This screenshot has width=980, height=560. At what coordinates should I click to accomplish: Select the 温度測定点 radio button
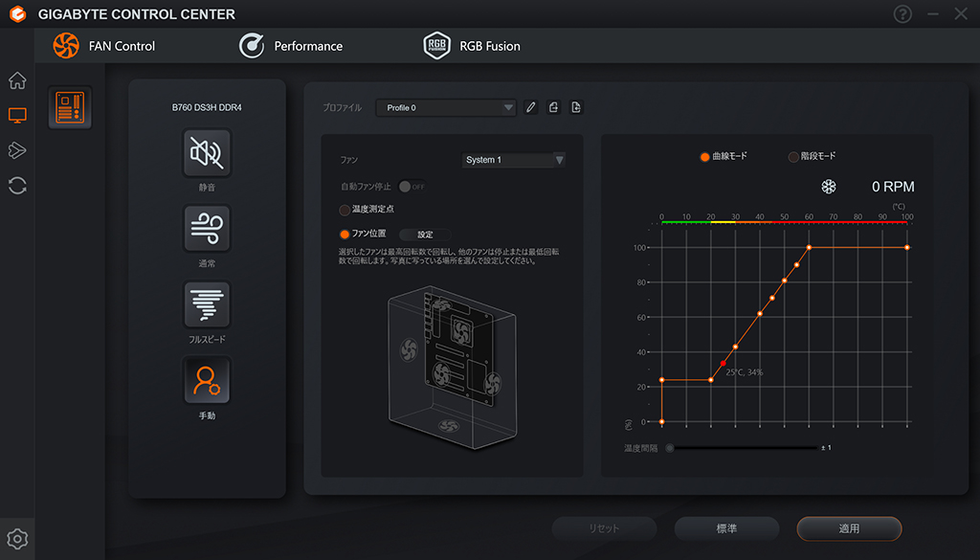pyautogui.click(x=345, y=210)
